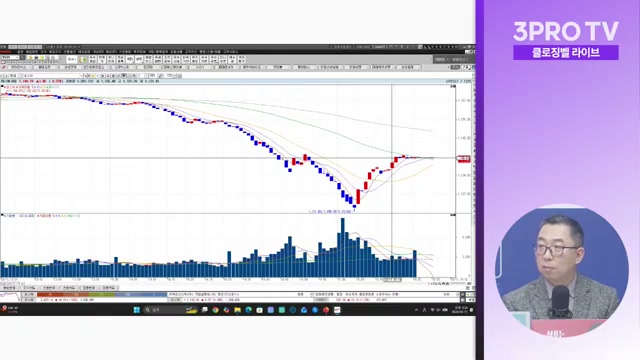640x360 pixels.
Task: Open File Explorer from the taskbar
Action: pos(237,310)
